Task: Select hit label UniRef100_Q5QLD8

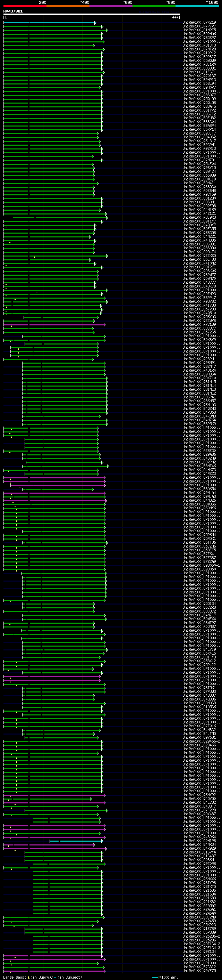Action: 199,103
